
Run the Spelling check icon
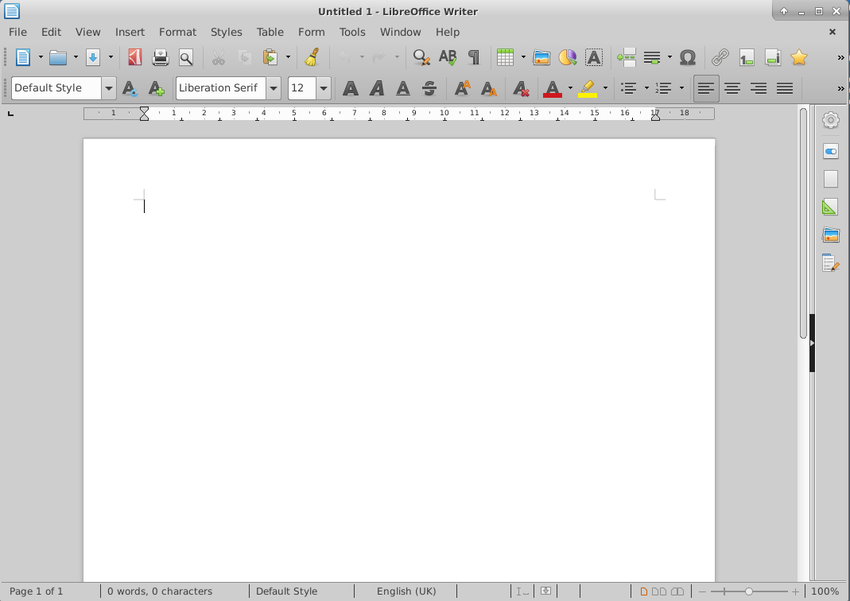click(448, 57)
